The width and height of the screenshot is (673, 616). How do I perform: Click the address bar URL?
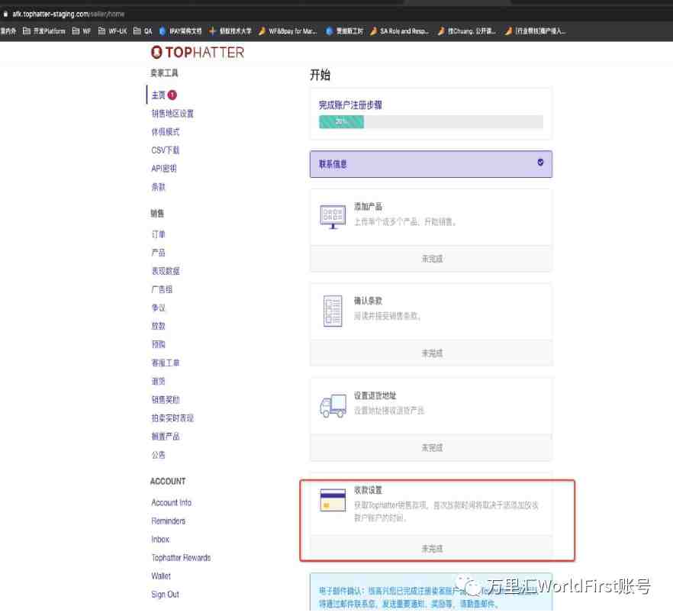click(x=68, y=15)
